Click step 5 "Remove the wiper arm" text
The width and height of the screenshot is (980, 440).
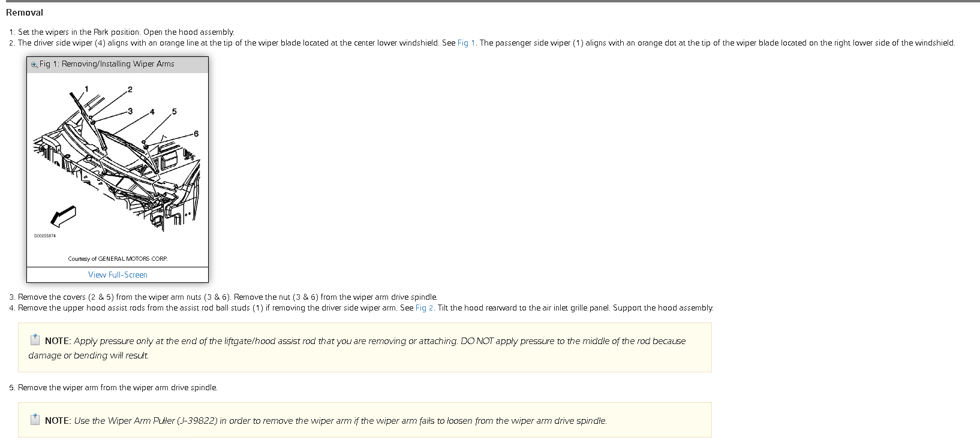(x=118, y=388)
